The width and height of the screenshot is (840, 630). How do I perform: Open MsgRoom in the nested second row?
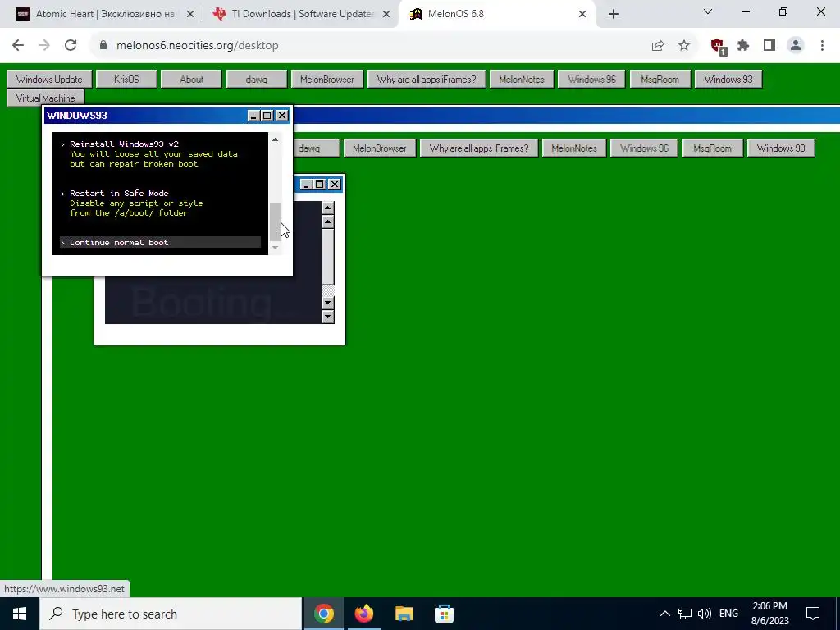712,148
